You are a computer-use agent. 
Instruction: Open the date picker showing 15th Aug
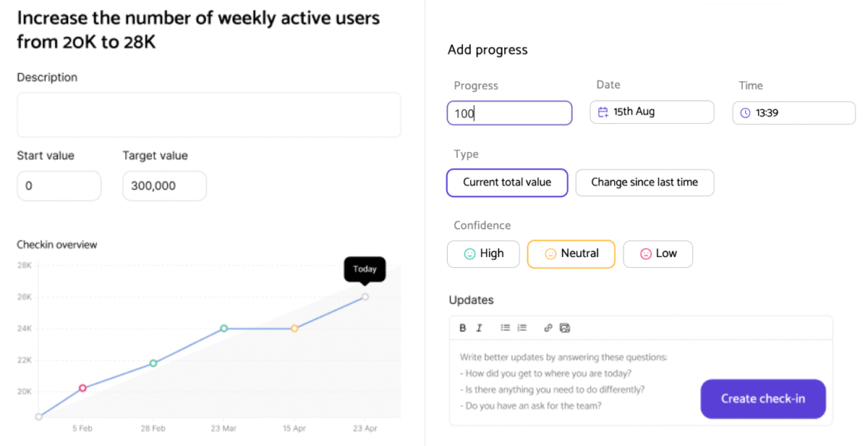click(652, 112)
